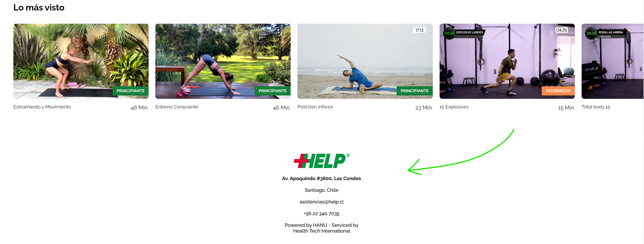Image resolution: width=644 pixels, height=244 pixels.
Task: Click PRINCIPIANTE badge on Post tren inferior
Action: (x=414, y=91)
